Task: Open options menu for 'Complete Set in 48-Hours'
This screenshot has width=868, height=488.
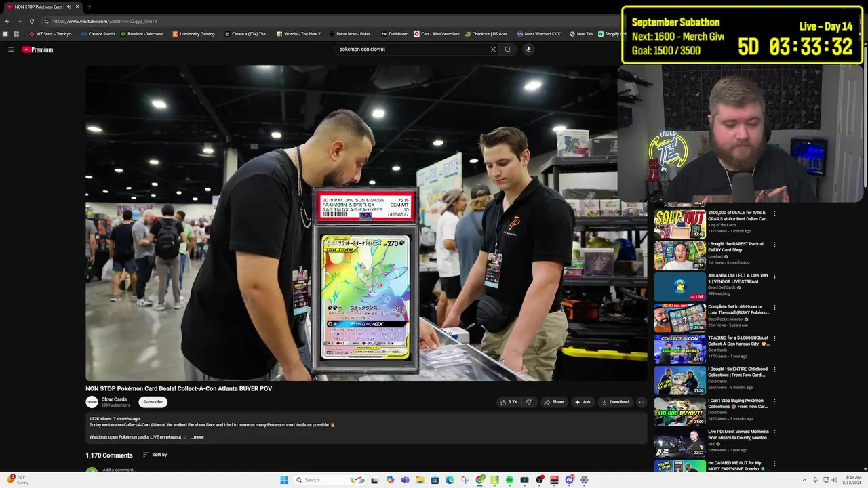Action: (774, 307)
